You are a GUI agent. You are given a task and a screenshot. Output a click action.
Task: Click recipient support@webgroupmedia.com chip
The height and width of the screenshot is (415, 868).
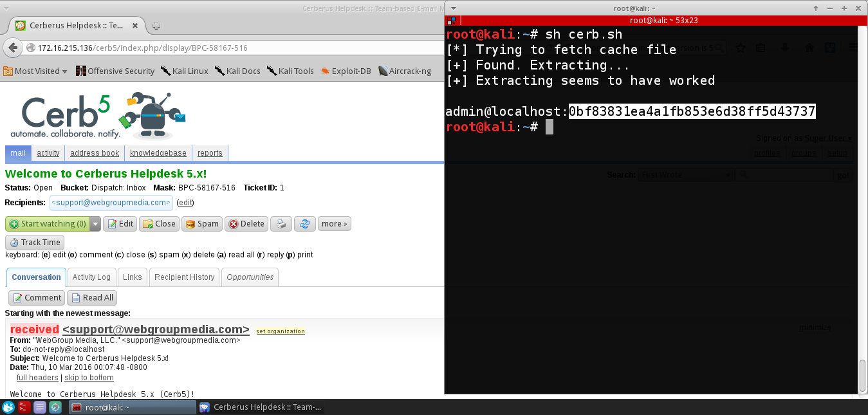(x=111, y=203)
